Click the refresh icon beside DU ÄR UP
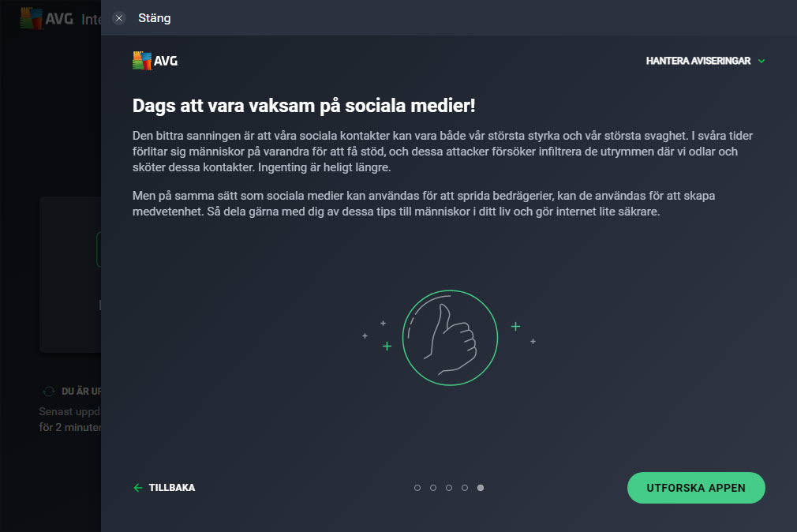Image resolution: width=797 pixels, height=532 pixels. [x=49, y=392]
